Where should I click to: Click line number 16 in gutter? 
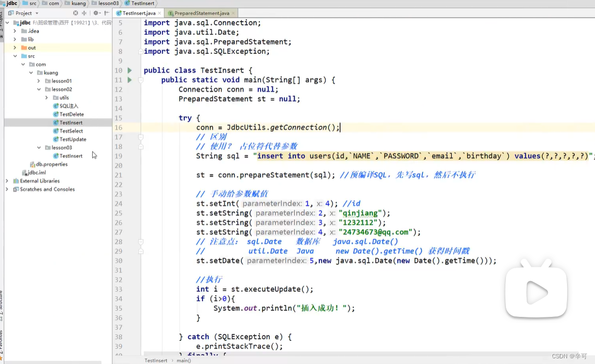coord(119,127)
